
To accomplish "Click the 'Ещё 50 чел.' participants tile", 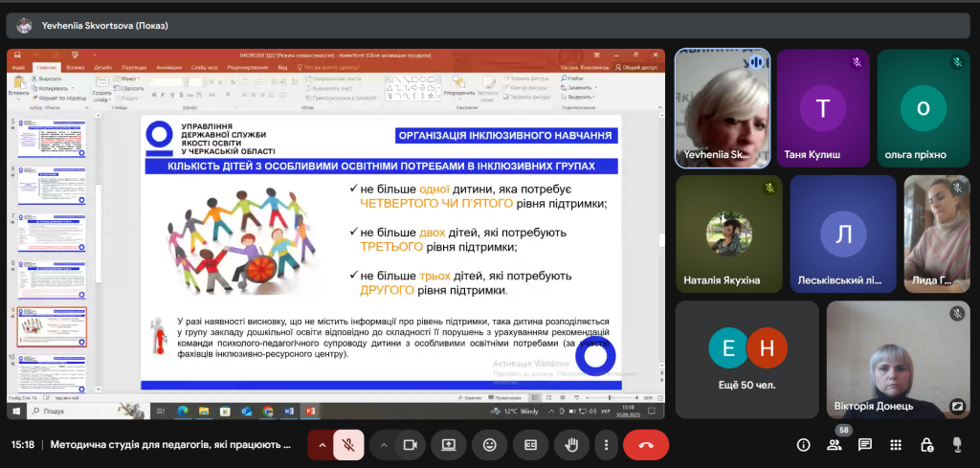I will (x=746, y=359).
